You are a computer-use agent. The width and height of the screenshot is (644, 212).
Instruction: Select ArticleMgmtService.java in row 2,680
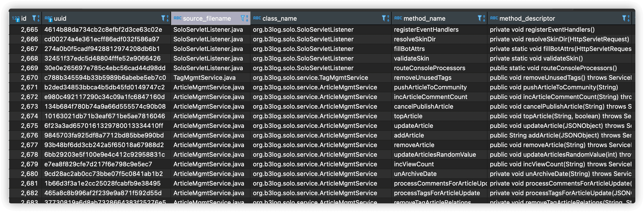pyautogui.click(x=210, y=174)
